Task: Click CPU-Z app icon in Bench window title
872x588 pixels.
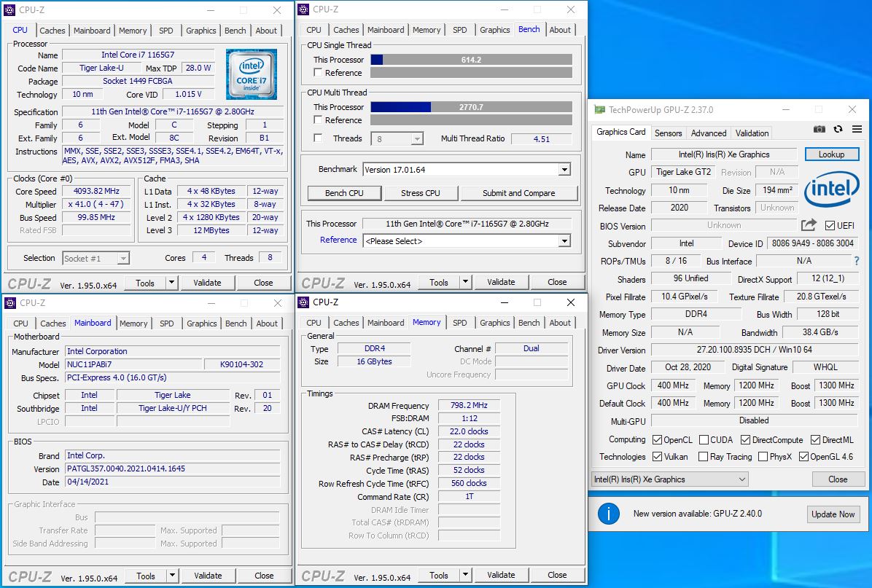Action: 303,9
